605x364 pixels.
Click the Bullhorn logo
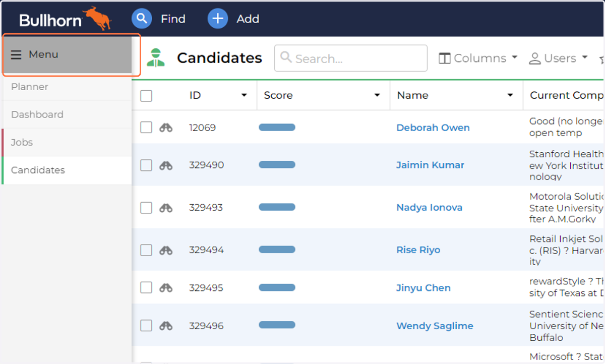(66, 19)
